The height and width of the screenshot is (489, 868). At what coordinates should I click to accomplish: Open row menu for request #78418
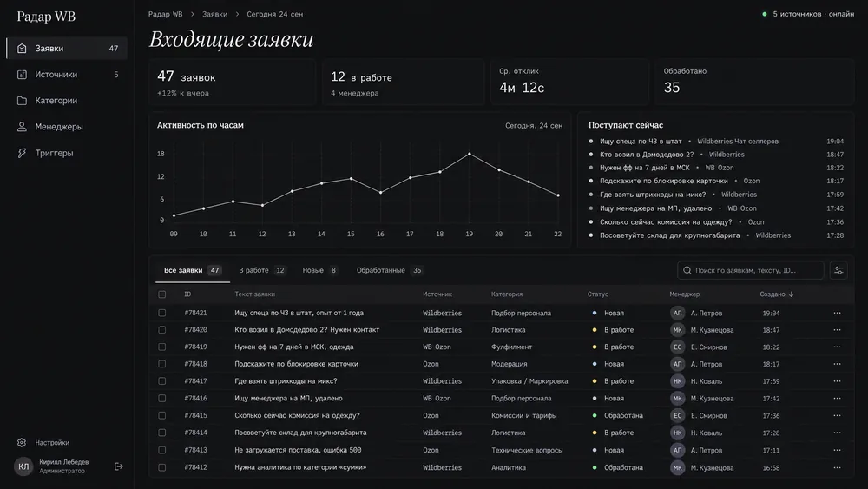[x=837, y=364]
